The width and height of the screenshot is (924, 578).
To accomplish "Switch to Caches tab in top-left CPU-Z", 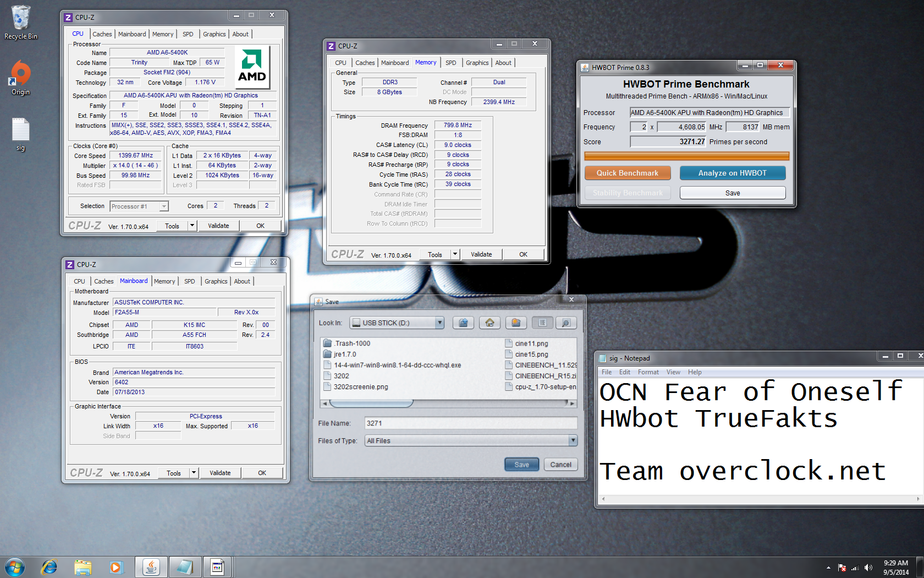I will [x=102, y=34].
